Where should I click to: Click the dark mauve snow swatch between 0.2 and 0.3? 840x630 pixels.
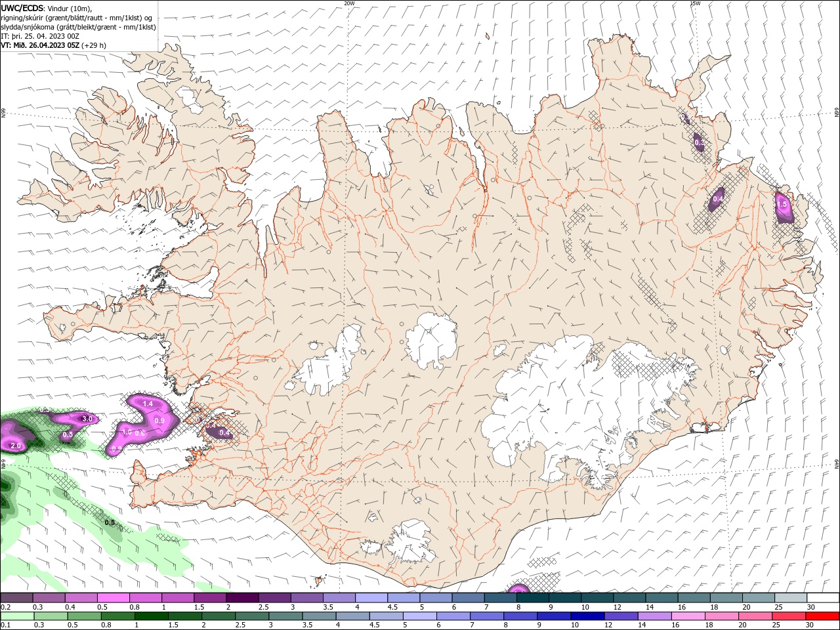tap(17, 598)
